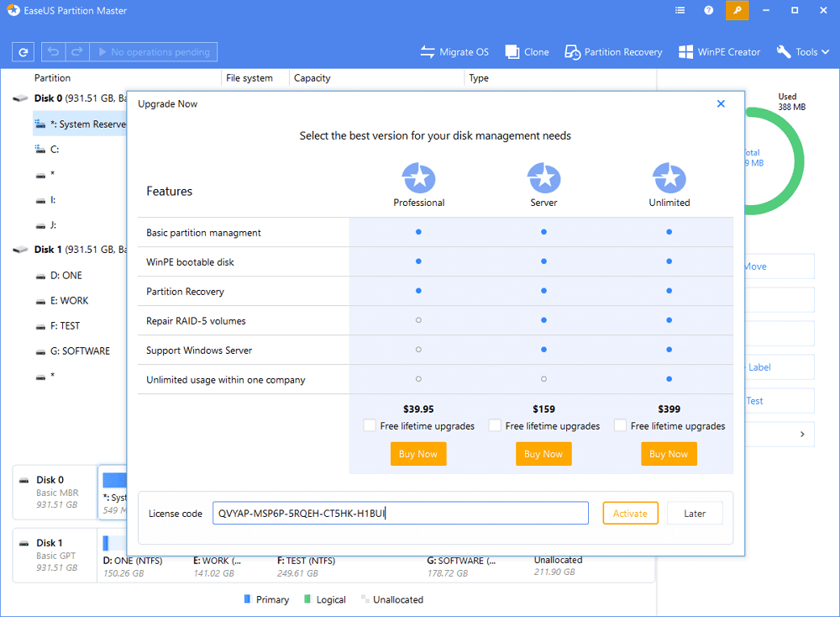The height and width of the screenshot is (617, 840).
Task: Open the help question mark icon
Action: [709, 10]
